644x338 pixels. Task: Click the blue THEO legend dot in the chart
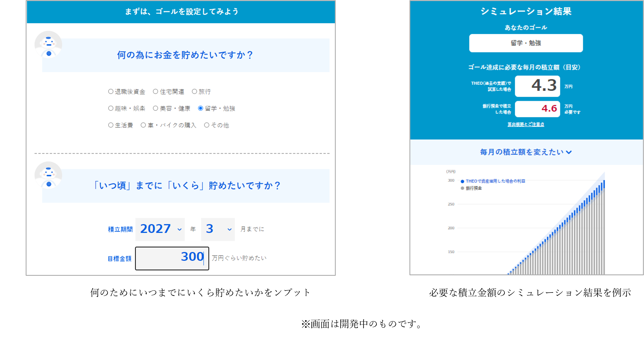click(x=462, y=181)
